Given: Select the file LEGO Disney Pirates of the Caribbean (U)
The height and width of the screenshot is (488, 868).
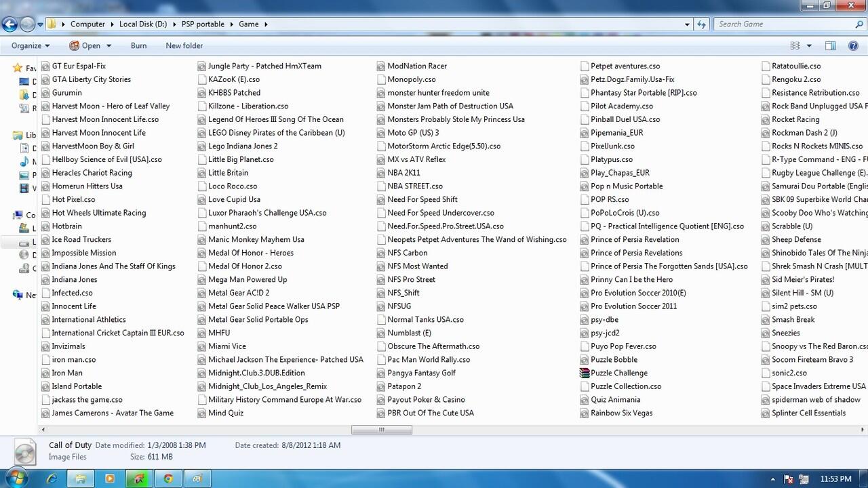Looking at the screenshot, I should 276,133.
